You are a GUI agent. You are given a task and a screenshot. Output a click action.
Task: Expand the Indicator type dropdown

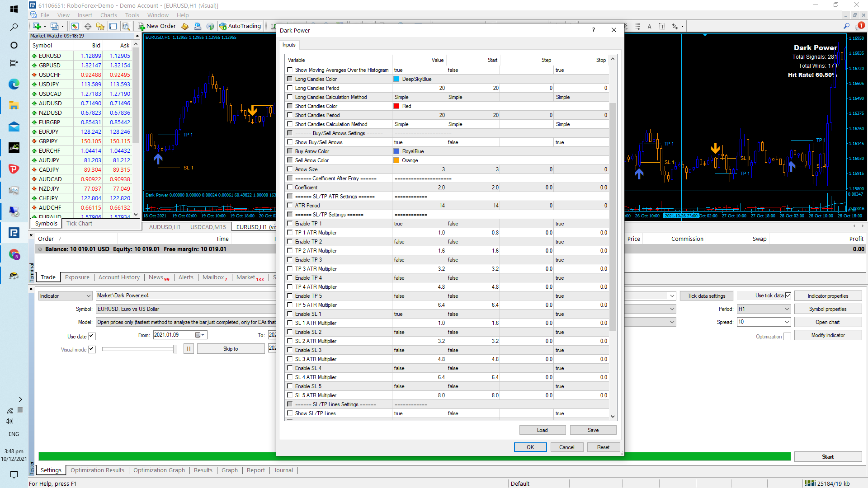89,296
